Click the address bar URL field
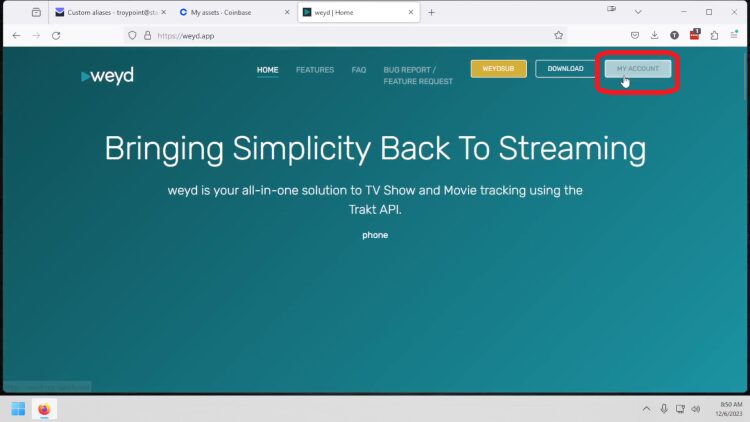Screen dimensions: 750x422 344,35
